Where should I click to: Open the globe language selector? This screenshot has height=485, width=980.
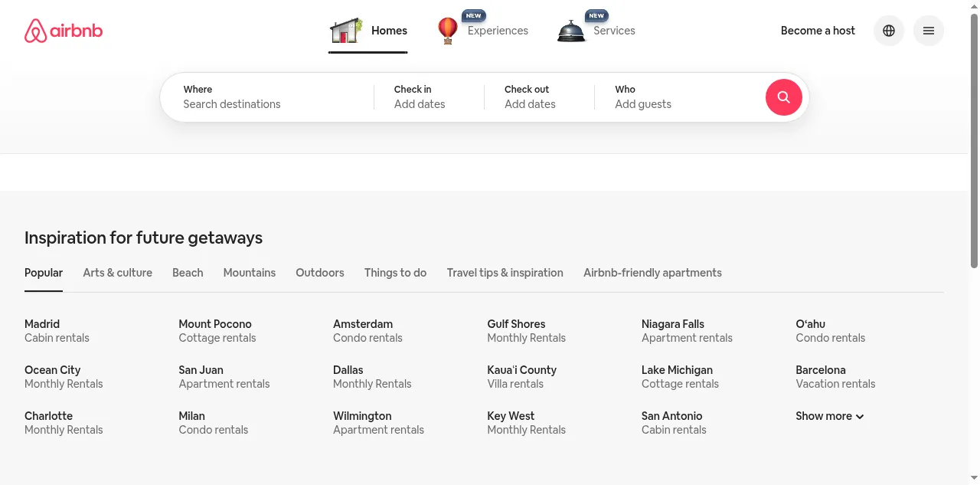[889, 31]
